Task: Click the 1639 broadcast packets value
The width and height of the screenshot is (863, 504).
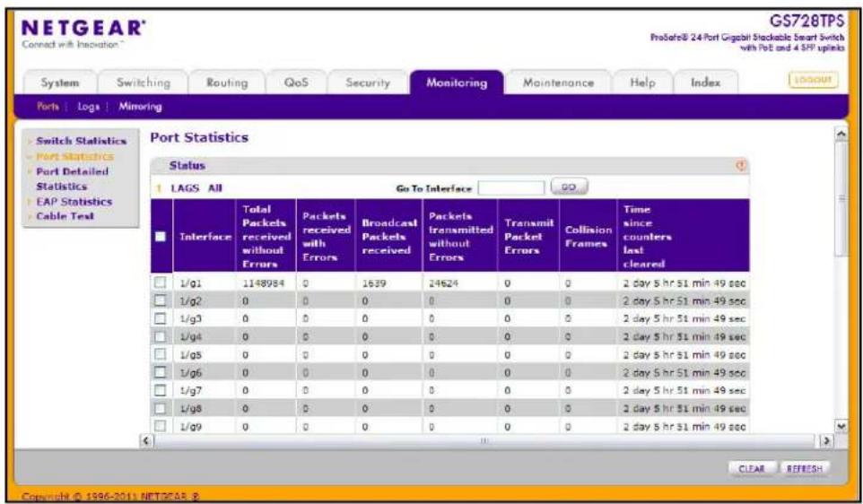Action: click(374, 283)
